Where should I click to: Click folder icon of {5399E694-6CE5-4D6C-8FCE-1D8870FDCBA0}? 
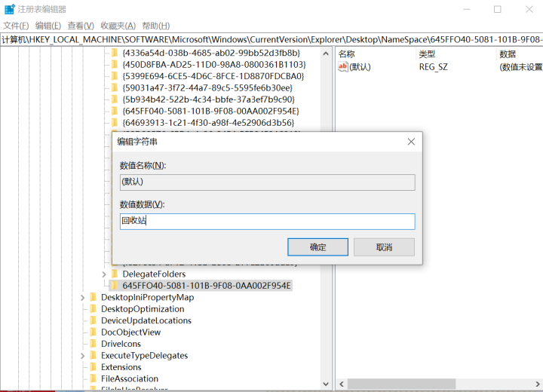[115, 76]
